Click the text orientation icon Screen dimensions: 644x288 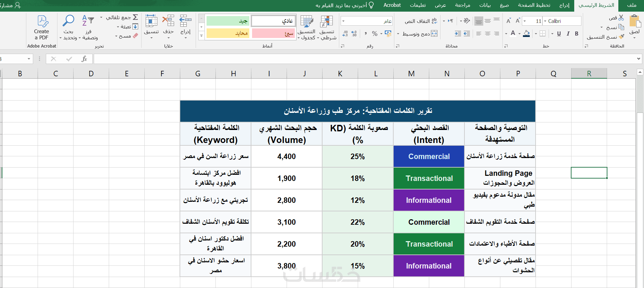pos(467,21)
